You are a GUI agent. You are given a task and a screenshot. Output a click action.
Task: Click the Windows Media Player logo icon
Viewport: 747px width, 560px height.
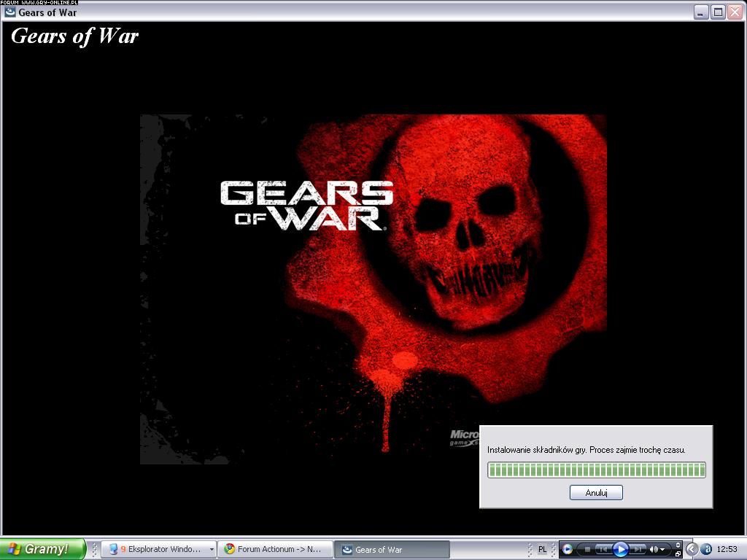click(x=568, y=549)
